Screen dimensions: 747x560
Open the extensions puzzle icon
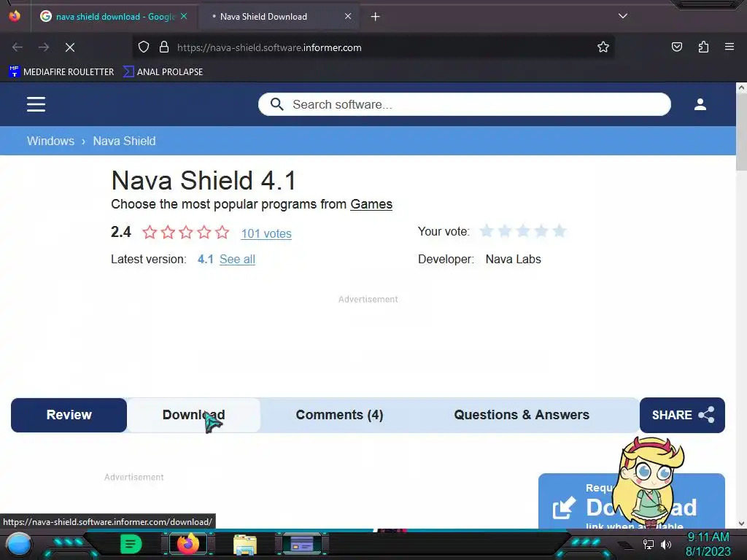point(703,47)
